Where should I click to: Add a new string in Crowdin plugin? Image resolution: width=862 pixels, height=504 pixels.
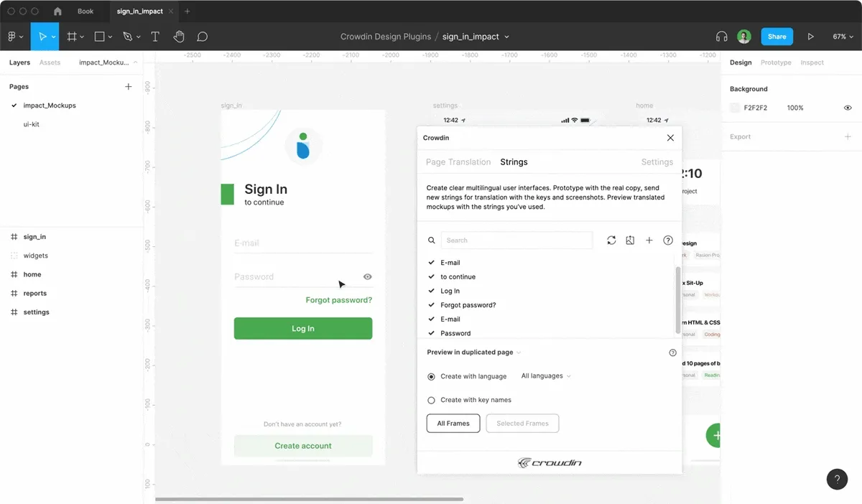tap(649, 240)
